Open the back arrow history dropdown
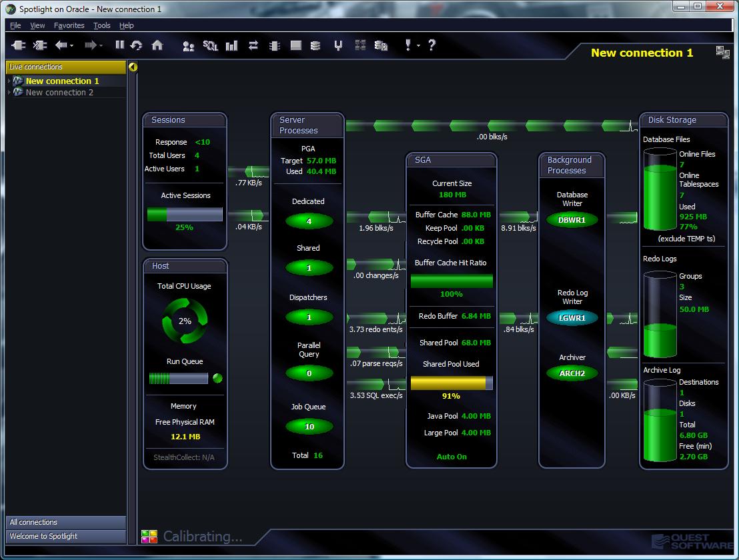The height and width of the screenshot is (560, 739). click(x=71, y=46)
